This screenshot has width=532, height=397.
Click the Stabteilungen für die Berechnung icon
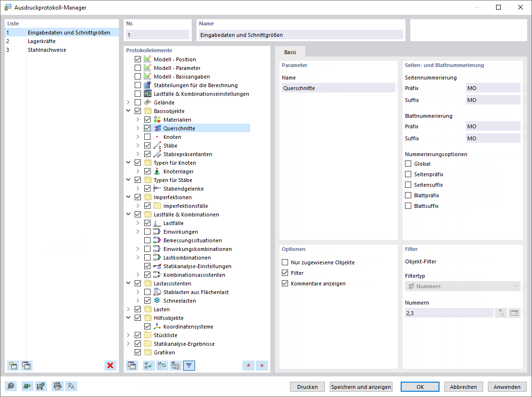pyautogui.click(x=148, y=85)
